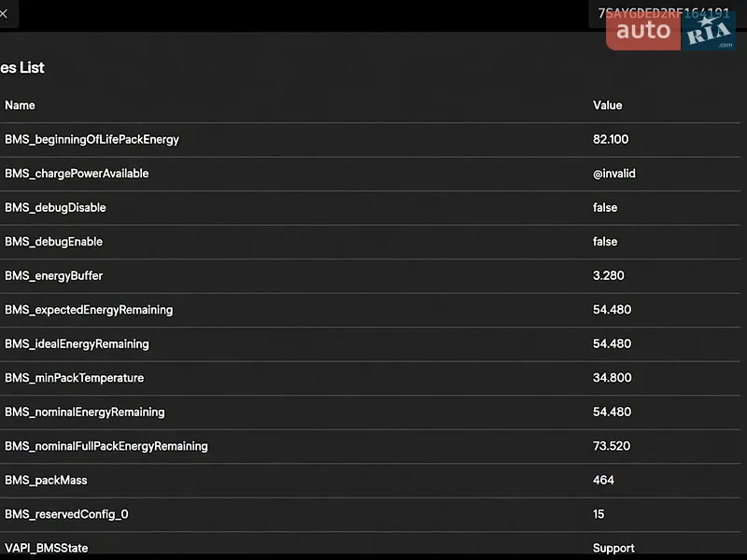Click the 34.800 temperature value
This screenshot has height=560, width=747.
[613, 378]
